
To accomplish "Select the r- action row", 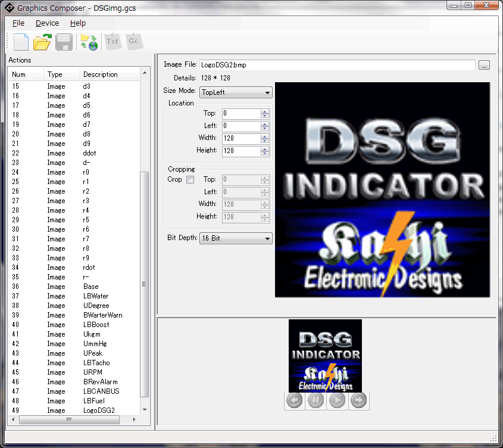I will coord(74,277).
